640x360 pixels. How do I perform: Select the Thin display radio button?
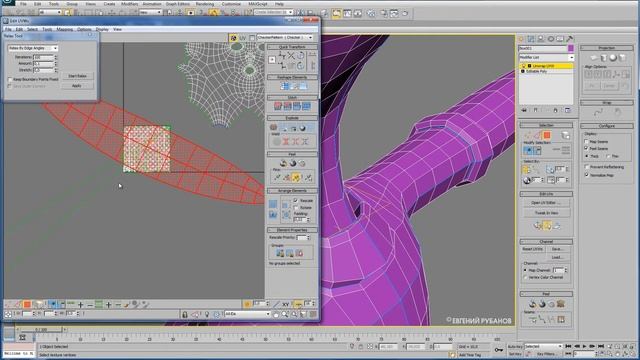(608, 156)
